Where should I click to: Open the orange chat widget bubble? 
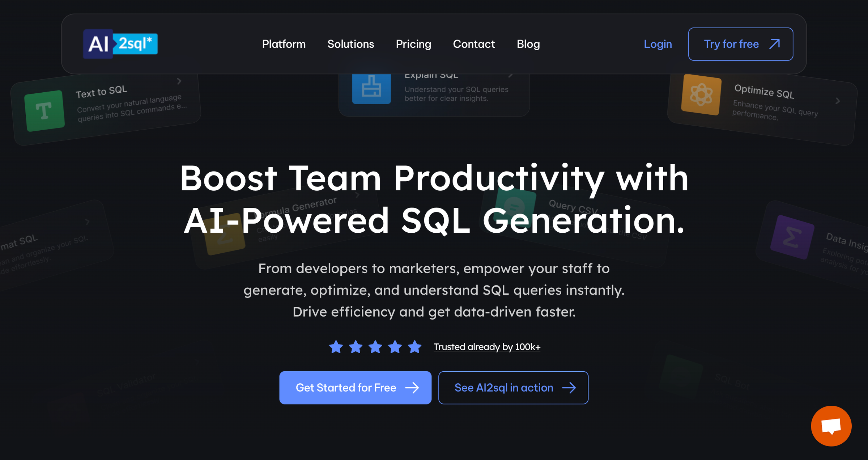[831, 426]
